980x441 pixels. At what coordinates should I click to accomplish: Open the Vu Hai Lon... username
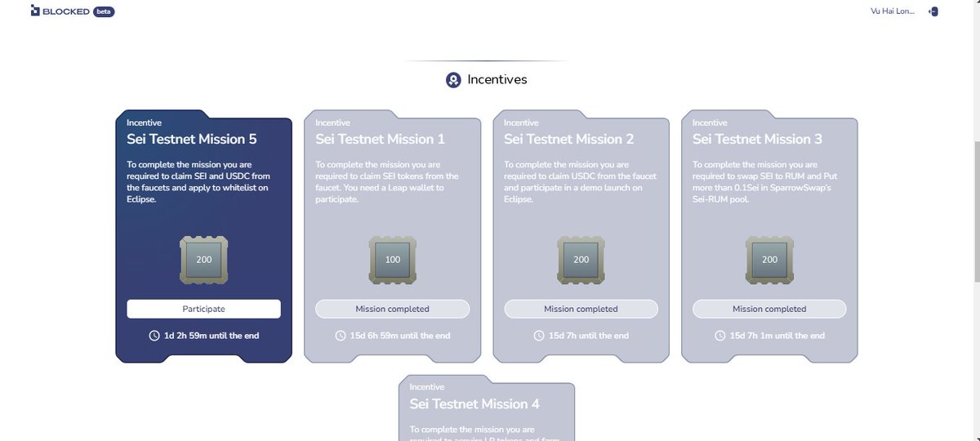(x=893, y=11)
